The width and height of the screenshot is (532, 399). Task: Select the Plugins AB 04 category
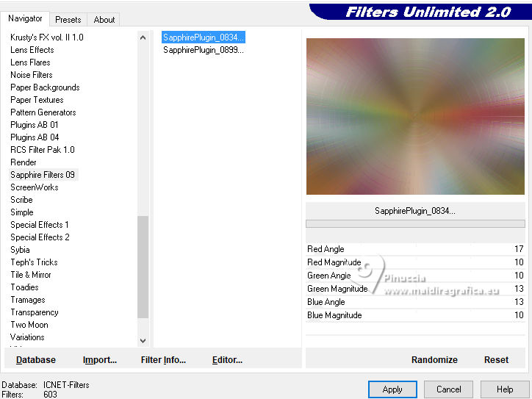(x=35, y=137)
